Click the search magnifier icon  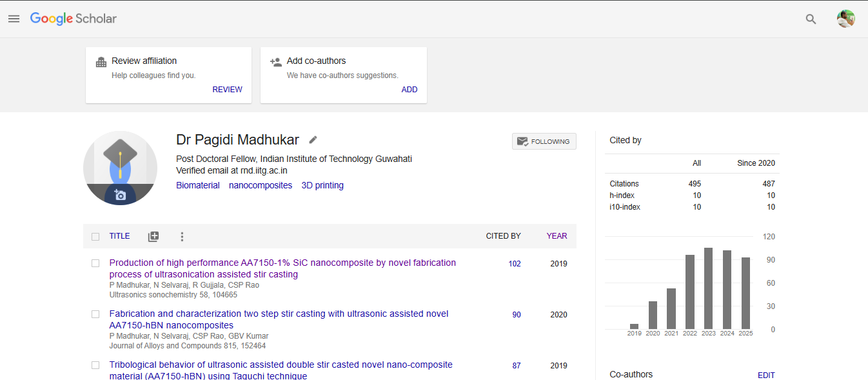(811, 19)
